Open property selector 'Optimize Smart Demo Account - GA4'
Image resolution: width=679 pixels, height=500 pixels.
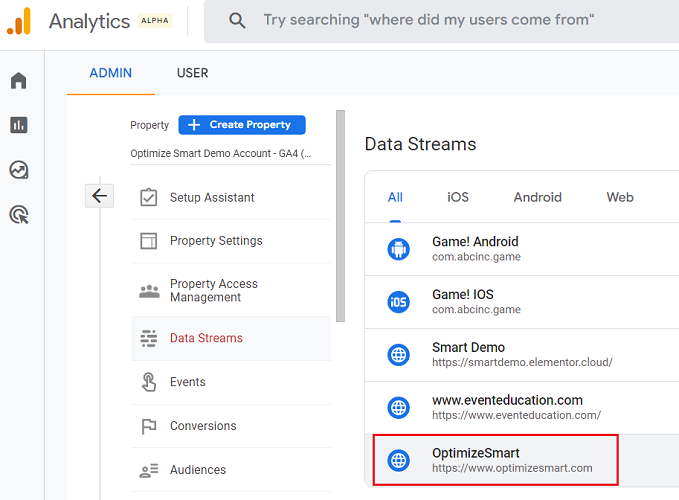pos(230,154)
